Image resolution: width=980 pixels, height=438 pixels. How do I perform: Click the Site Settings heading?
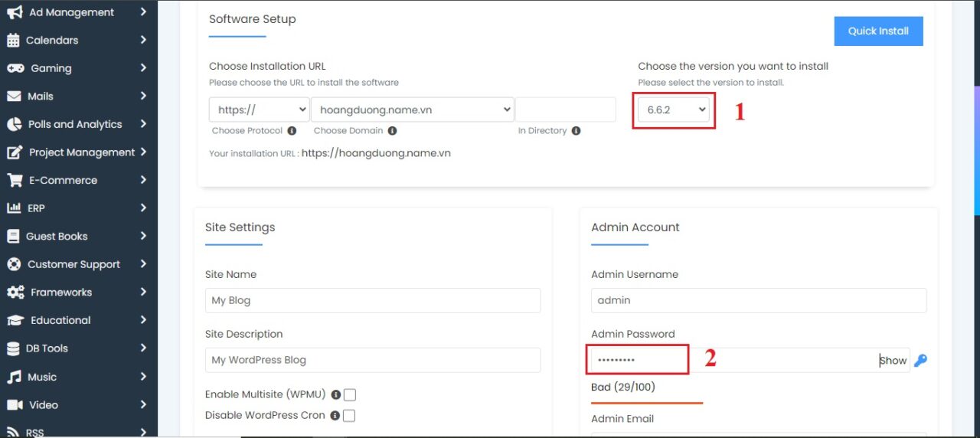(x=240, y=227)
